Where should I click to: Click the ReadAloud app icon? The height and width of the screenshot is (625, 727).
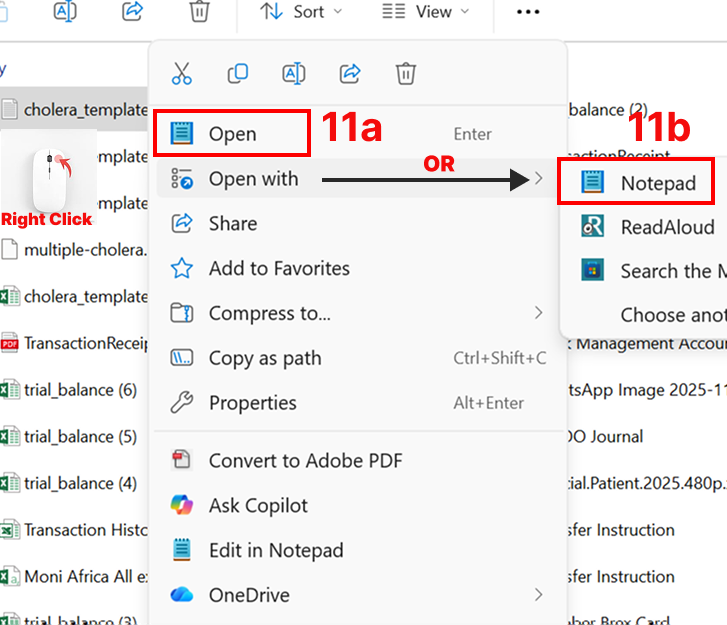pyautogui.click(x=593, y=226)
